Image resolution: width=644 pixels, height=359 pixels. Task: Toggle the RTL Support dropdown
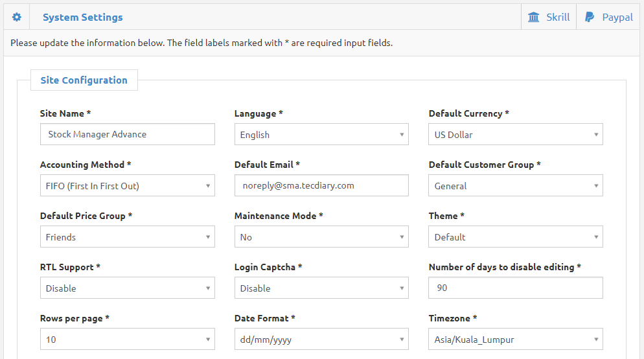tap(128, 288)
